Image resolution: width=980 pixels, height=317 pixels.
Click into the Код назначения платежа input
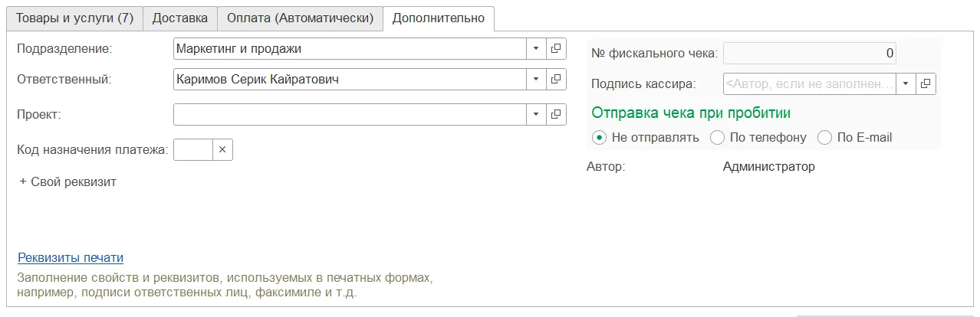193,150
